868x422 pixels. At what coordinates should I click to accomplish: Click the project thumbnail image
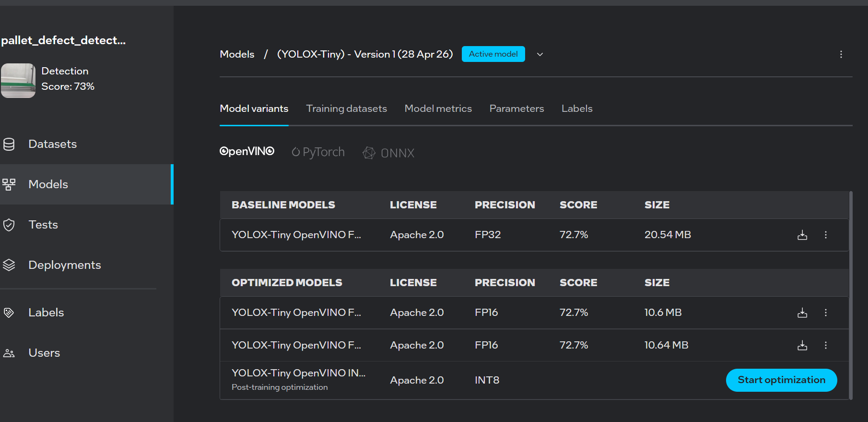[18, 81]
